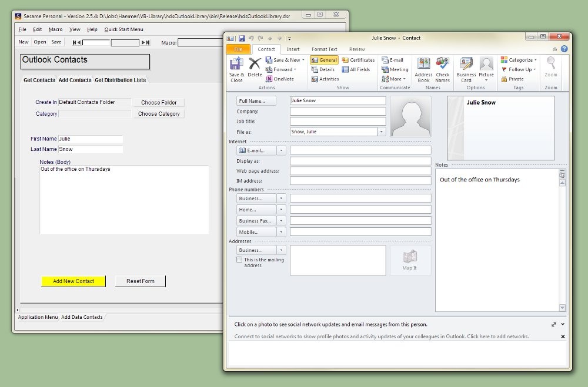Click the yellow Add New Contact button
The width and height of the screenshot is (588, 387).
click(73, 281)
